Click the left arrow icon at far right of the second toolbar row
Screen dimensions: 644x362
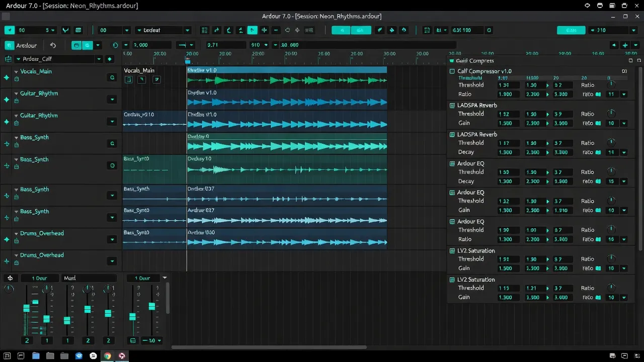614,45
